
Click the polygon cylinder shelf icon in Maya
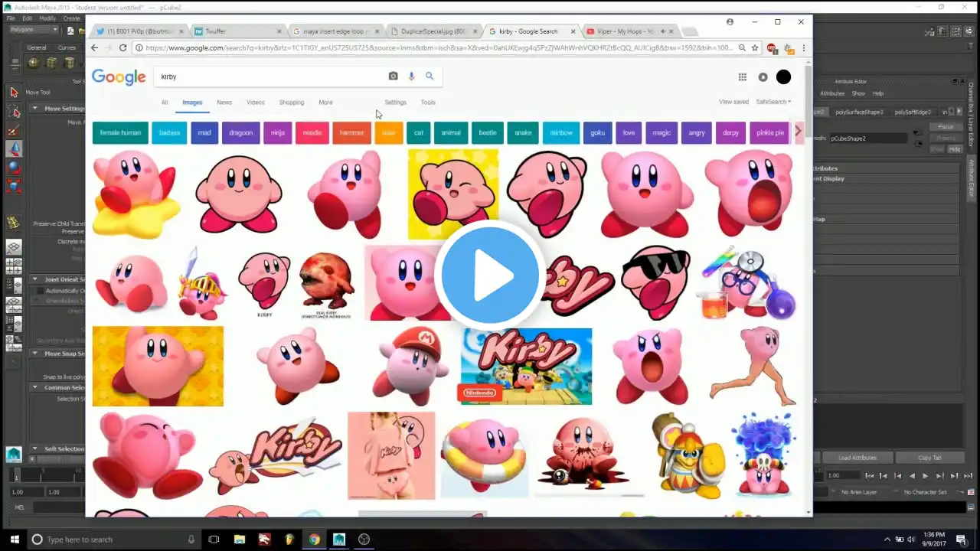70,63
